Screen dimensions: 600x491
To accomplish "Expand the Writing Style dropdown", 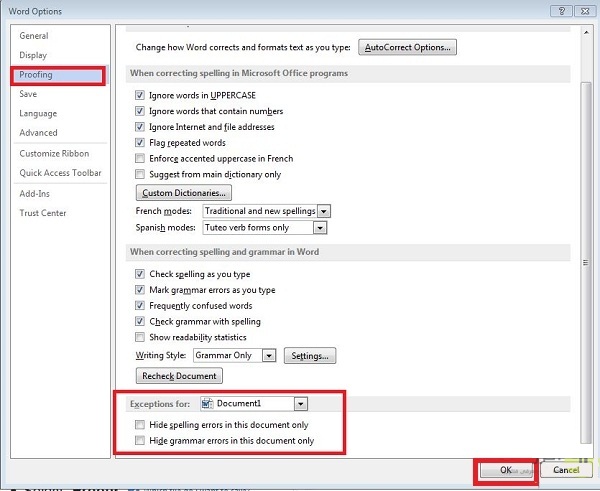I will [x=269, y=355].
